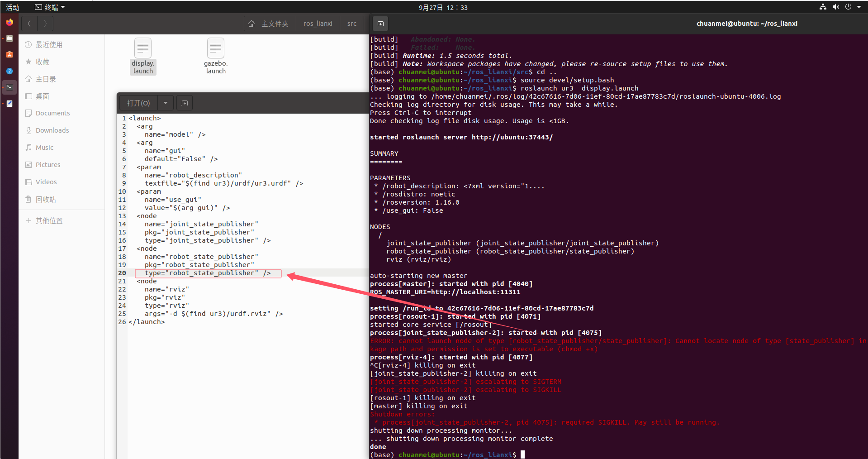Switch to the src segment in the path bar

pos(352,24)
